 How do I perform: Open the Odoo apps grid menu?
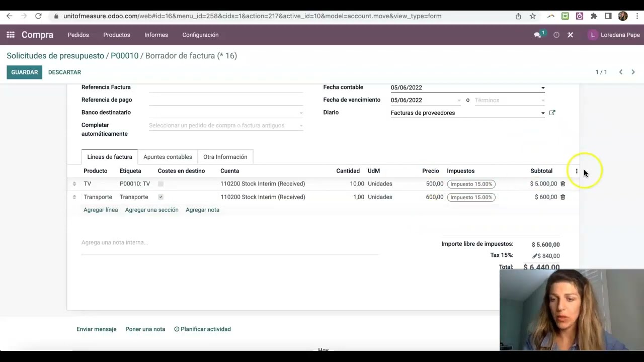coord(11,35)
